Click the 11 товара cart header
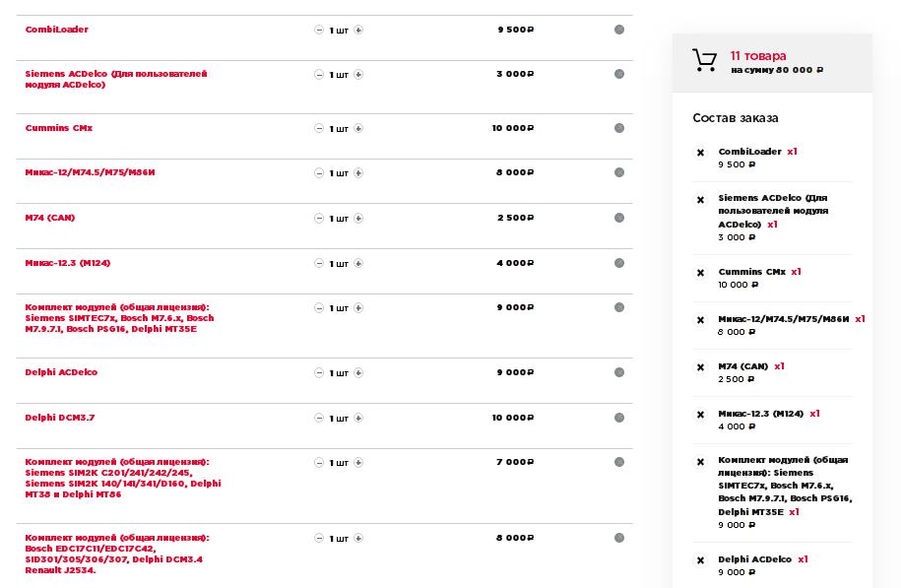The height and width of the screenshot is (588, 901). [758, 56]
